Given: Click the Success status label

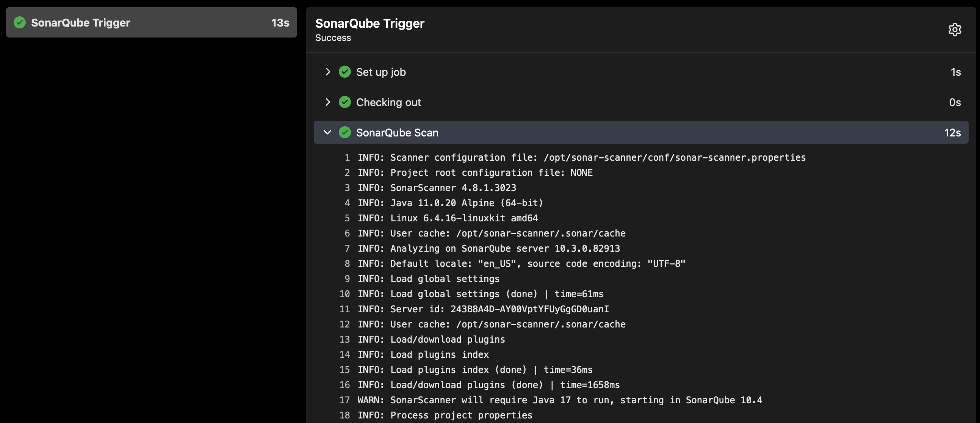Looking at the screenshot, I should tap(333, 38).
